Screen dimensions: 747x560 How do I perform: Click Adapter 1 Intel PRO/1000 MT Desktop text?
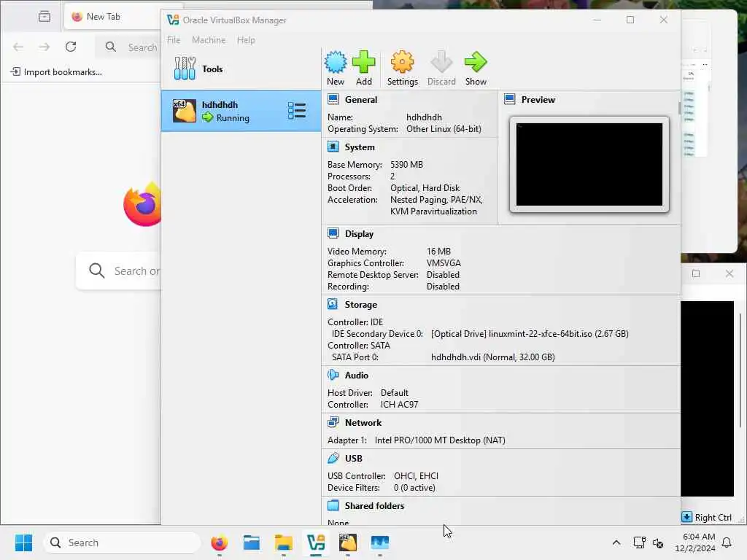(416, 440)
